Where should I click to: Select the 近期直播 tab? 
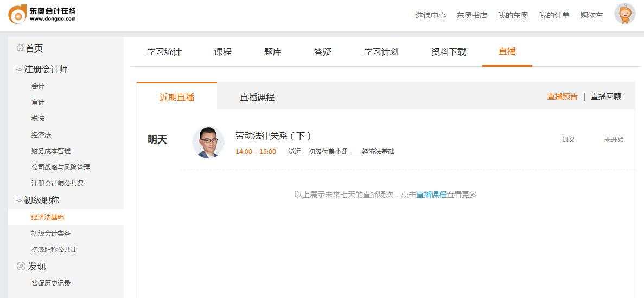(177, 98)
